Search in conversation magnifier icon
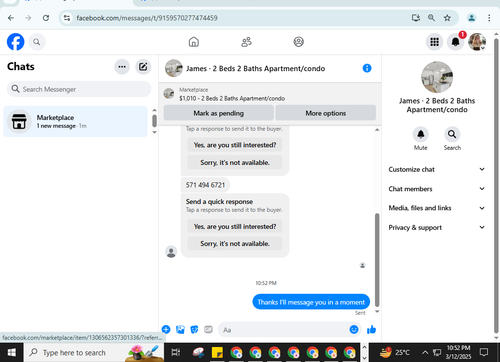Viewport: 500px width, 362px height. point(452,134)
